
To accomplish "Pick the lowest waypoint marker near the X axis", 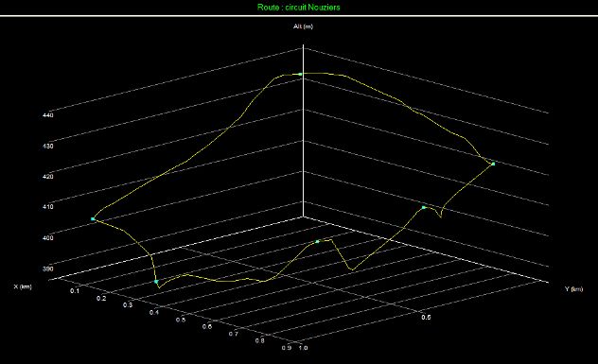I will (156, 282).
